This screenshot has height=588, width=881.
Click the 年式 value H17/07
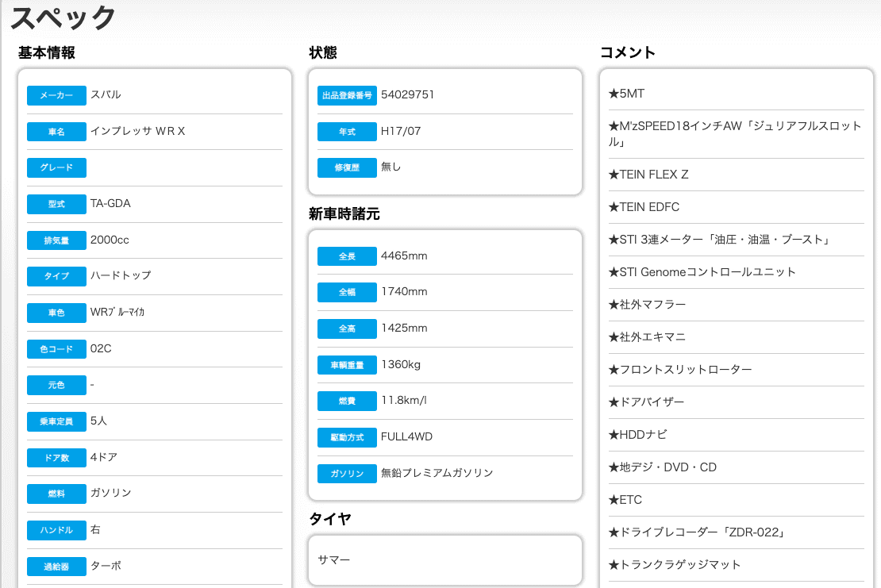401,131
